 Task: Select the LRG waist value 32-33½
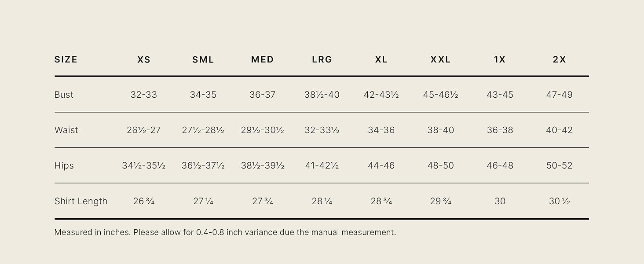point(322,130)
